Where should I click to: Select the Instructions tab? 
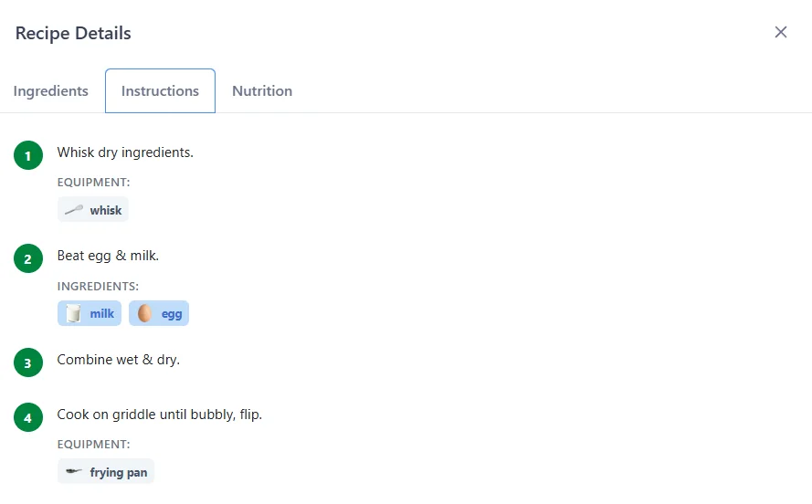click(x=160, y=91)
